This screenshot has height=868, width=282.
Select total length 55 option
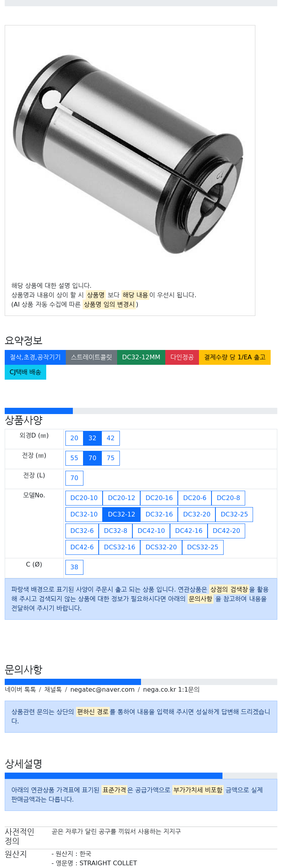click(74, 458)
